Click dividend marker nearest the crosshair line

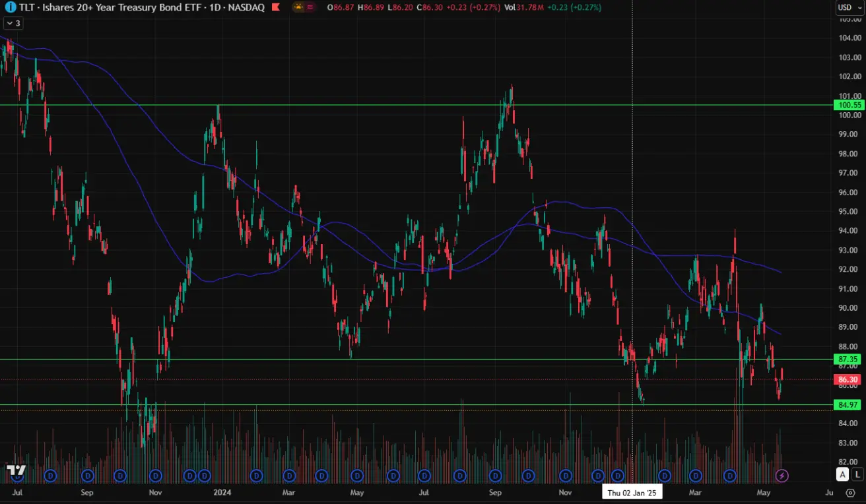pyautogui.click(x=618, y=475)
